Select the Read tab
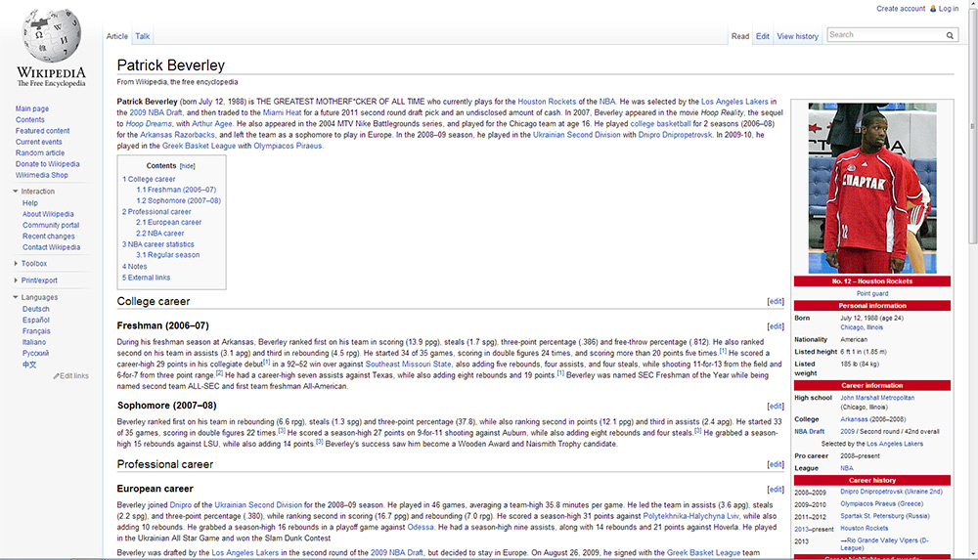 pos(740,36)
